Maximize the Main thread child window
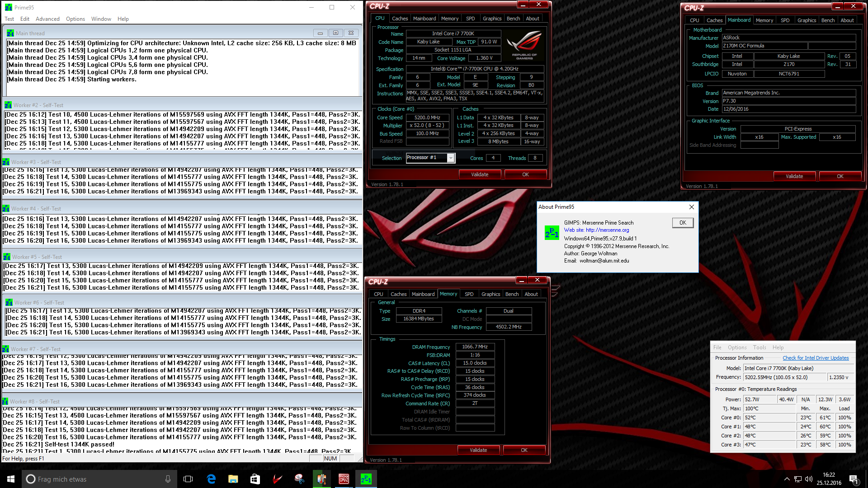Viewport: 868px width, 488px height. point(335,33)
